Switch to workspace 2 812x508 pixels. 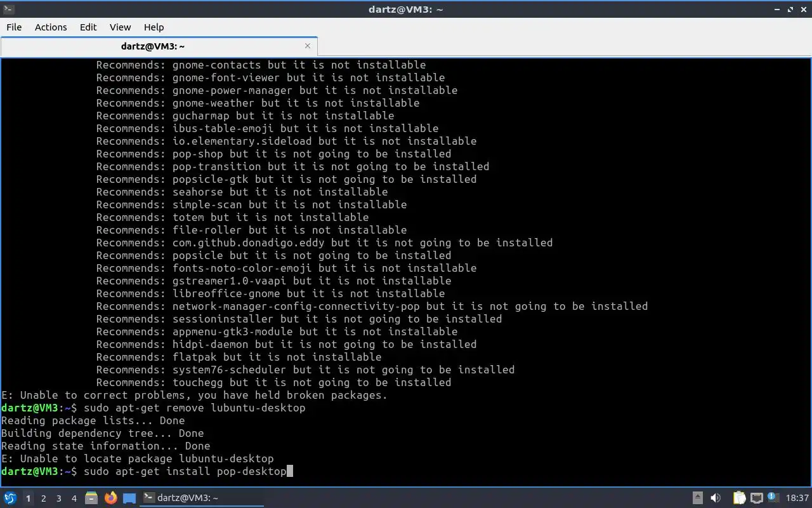43,498
